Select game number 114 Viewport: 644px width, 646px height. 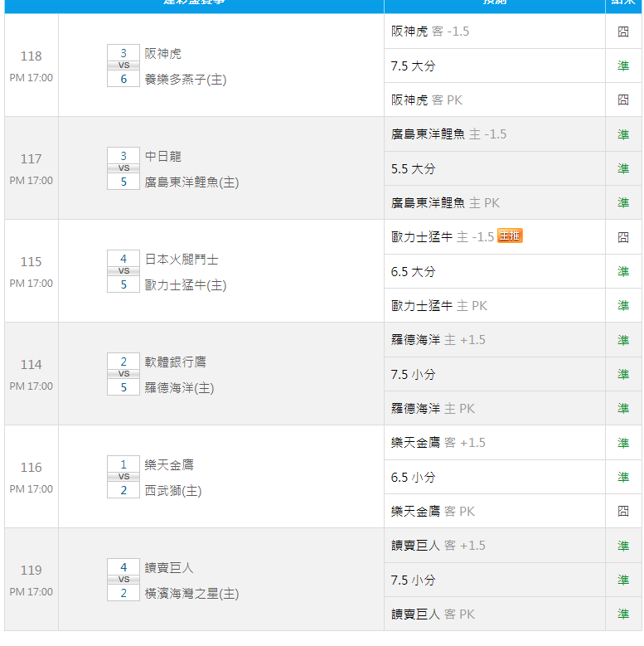pos(31,365)
